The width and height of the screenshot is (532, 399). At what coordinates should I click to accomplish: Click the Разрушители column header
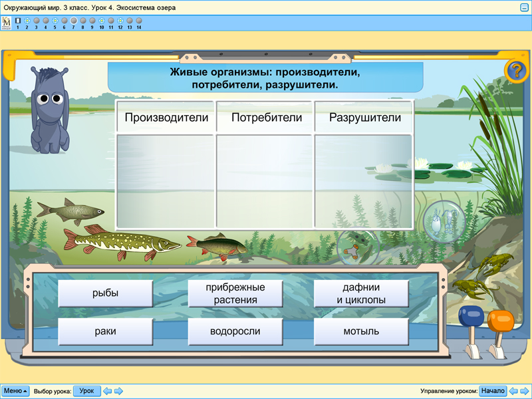pos(364,117)
